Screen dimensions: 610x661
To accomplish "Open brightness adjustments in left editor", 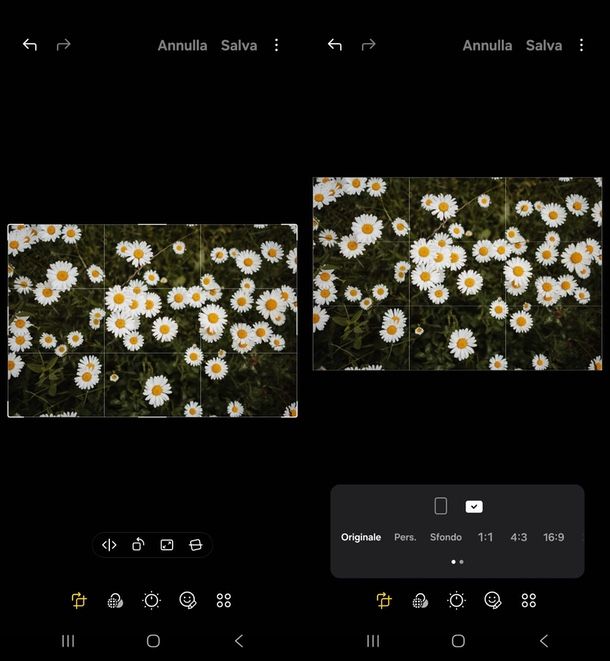I will click(x=151, y=600).
